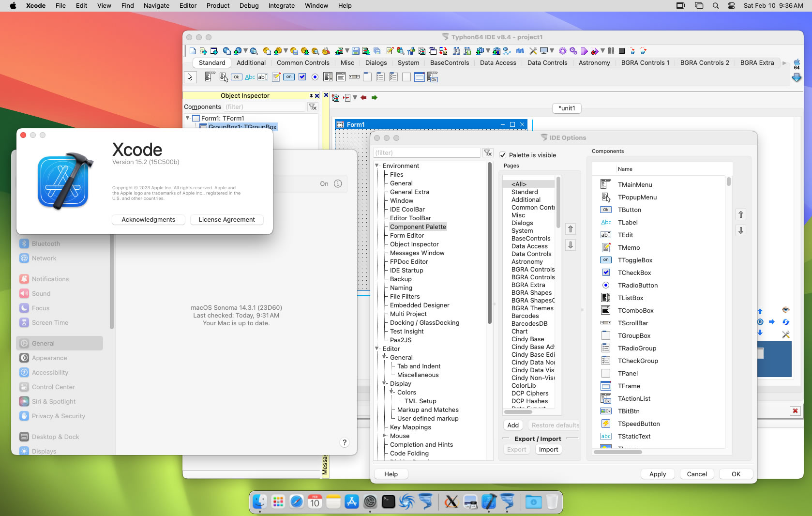Open License Agreement in About Xcode

click(226, 219)
